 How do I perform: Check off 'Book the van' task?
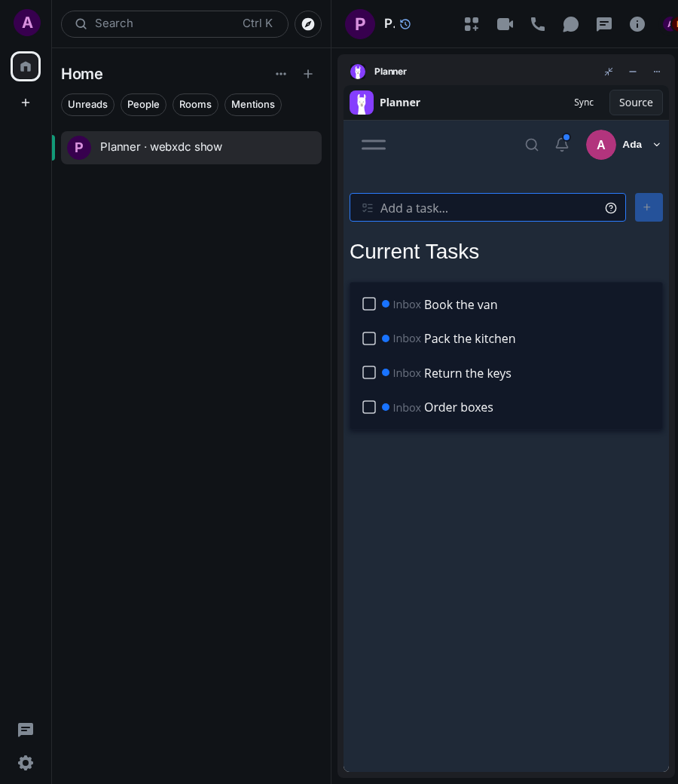click(x=368, y=304)
